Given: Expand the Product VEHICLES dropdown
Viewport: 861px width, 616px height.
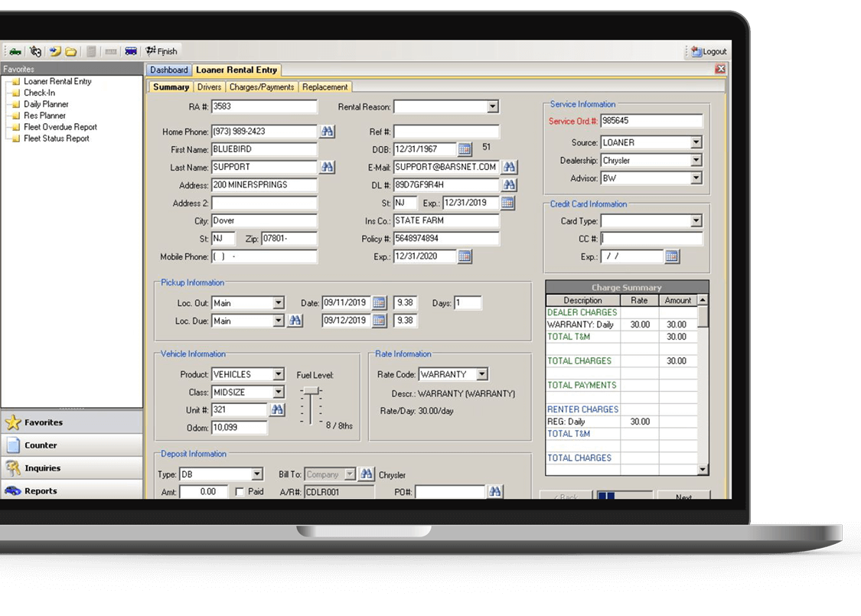Looking at the screenshot, I should (279, 374).
